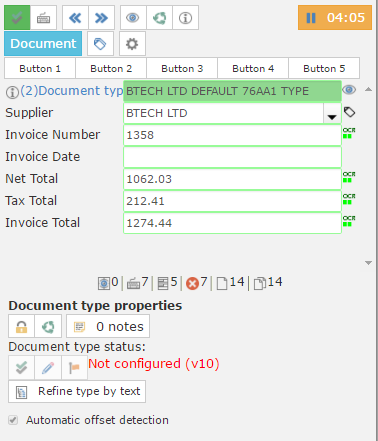Pause the 04:05 timer
378x441 pixels.
click(x=335, y=18)
